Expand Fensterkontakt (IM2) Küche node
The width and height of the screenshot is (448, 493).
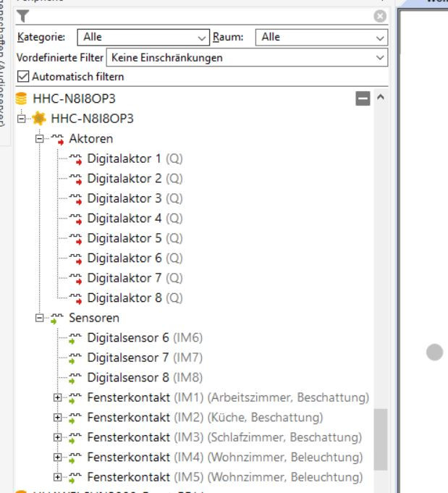tap(57, 418)
